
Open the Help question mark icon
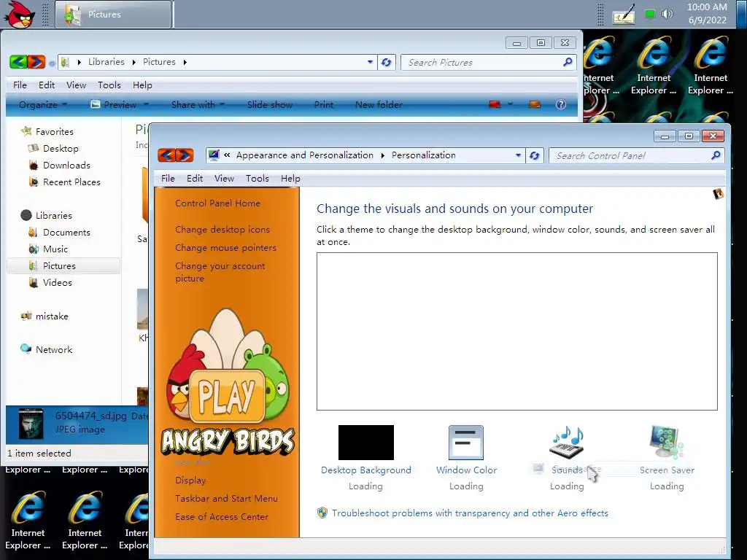(x=561, y=104)
